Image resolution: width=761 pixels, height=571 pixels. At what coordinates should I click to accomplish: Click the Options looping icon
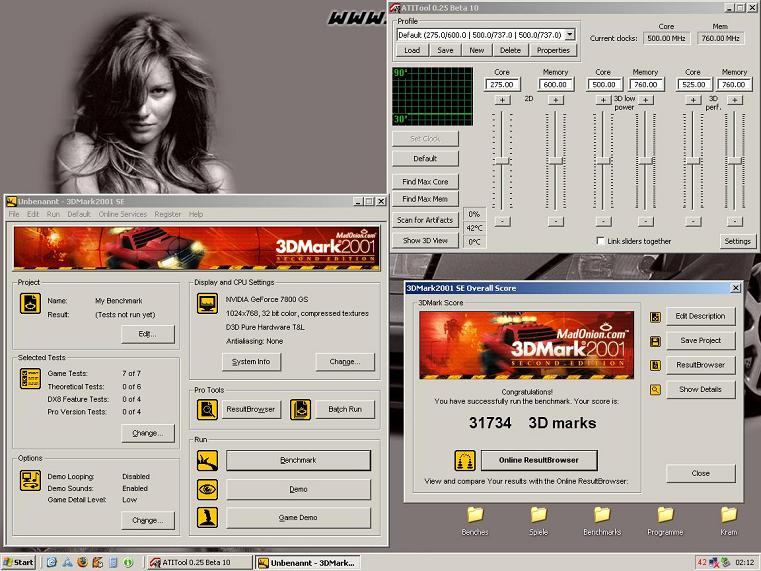30,480
